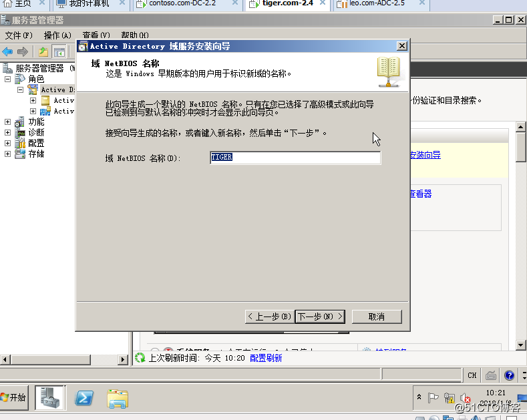Click the Action Center flag tray icon

pyautogui.click(x=433, y=398)
